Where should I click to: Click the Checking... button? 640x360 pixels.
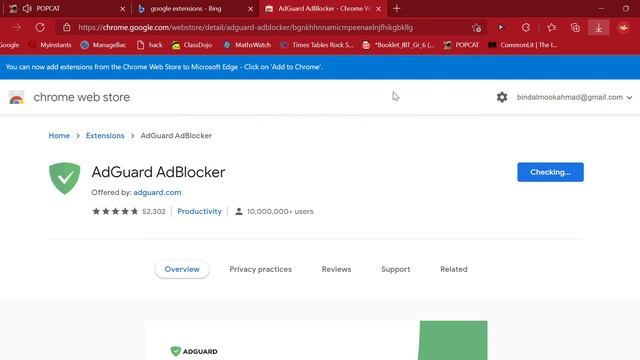click(550, 172)
